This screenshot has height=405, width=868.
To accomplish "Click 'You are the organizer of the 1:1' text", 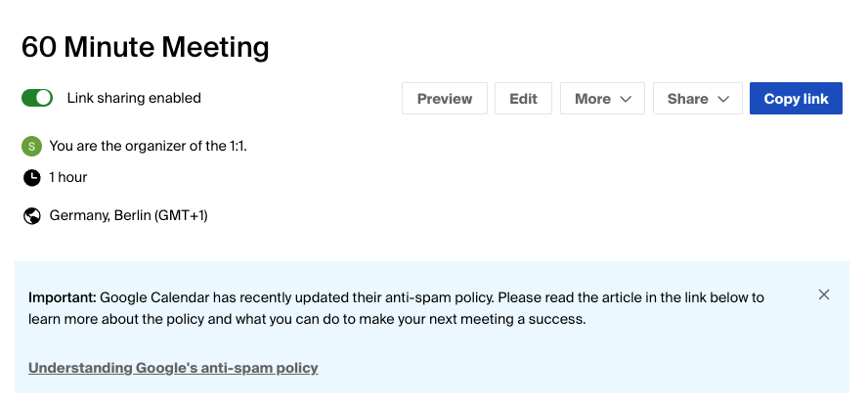I will click(148, 147).
